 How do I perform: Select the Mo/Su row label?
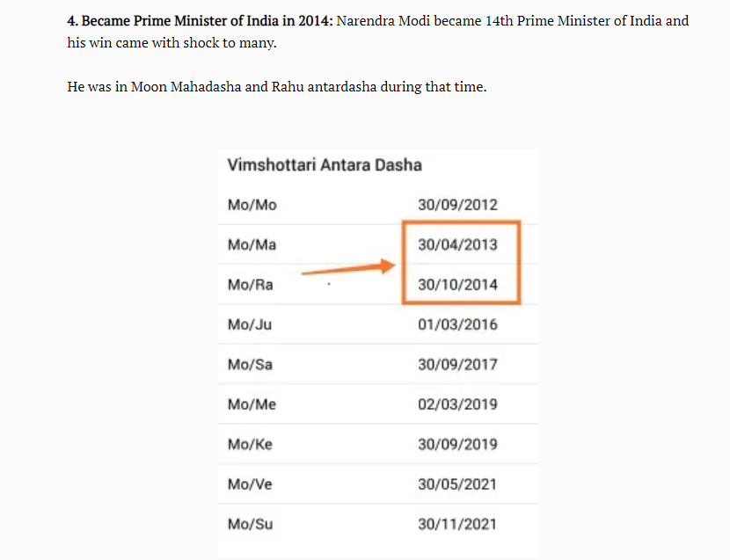251,525
